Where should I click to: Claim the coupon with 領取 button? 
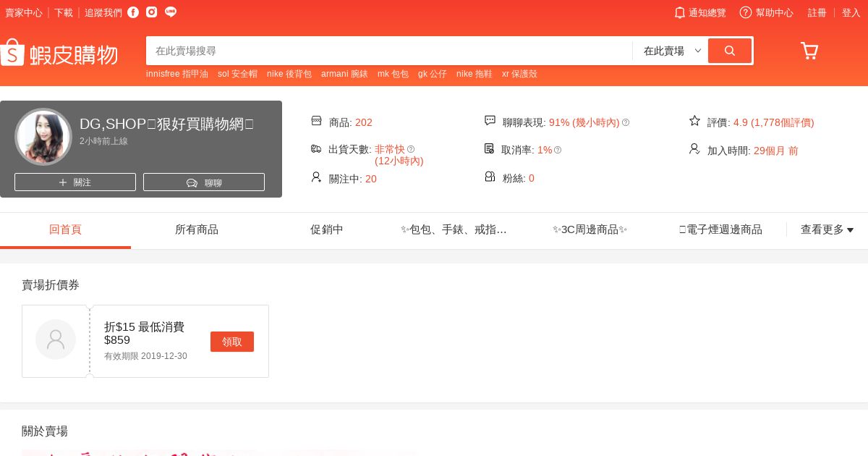coord(232,342)
